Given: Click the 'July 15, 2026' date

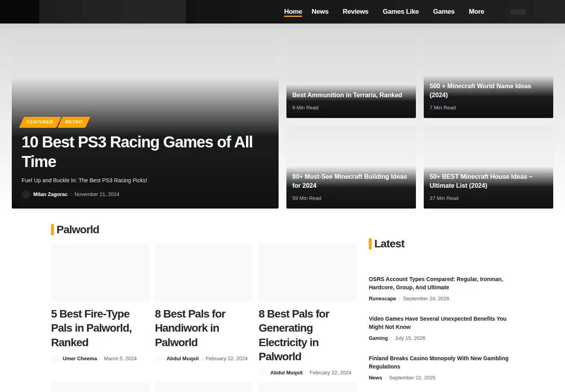Looking at the screenshot, I should click(x=410, y=338).
